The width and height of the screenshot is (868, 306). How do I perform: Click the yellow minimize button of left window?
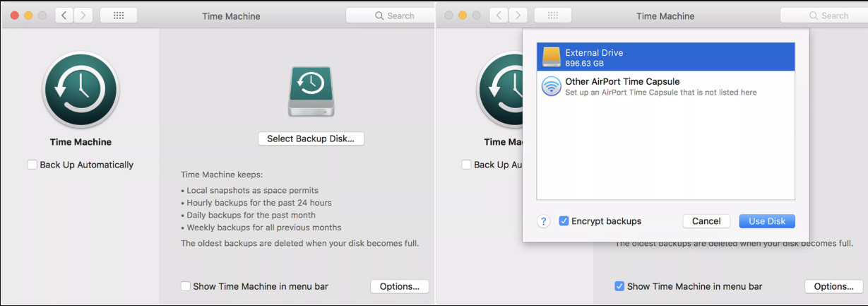(29, 16)
